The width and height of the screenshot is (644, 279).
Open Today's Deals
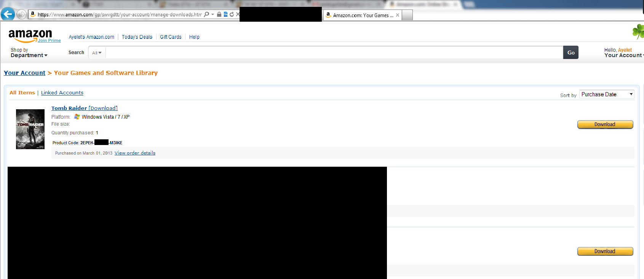pos(137,37)
